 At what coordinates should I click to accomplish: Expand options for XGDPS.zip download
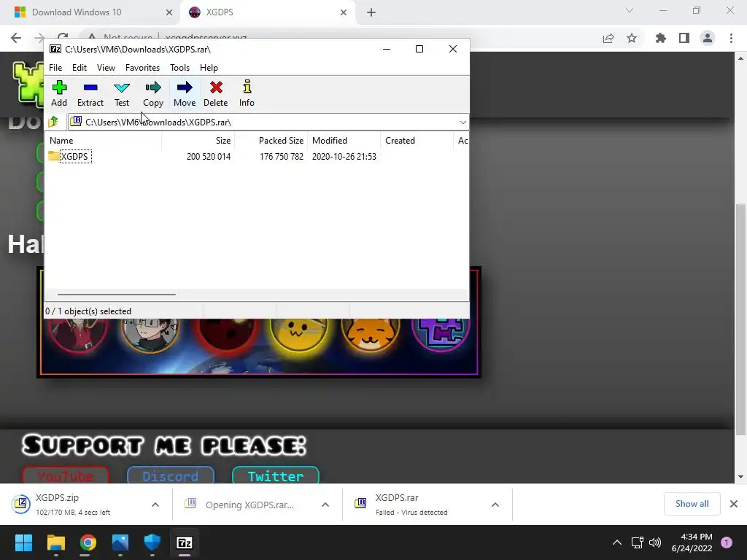tap(155, 505)
